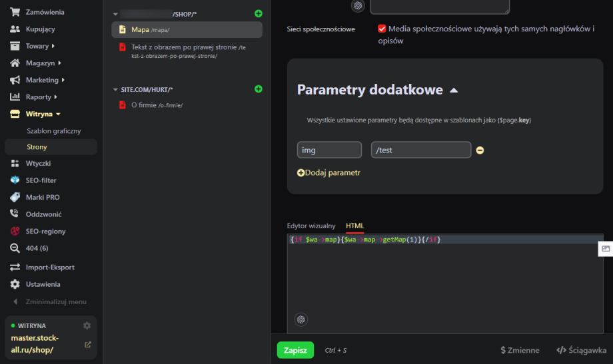Viewport: 613px width, 364px height.
Task: Add page to SITE.COM/HURT/* with green plus
Action: coord(259,89)
